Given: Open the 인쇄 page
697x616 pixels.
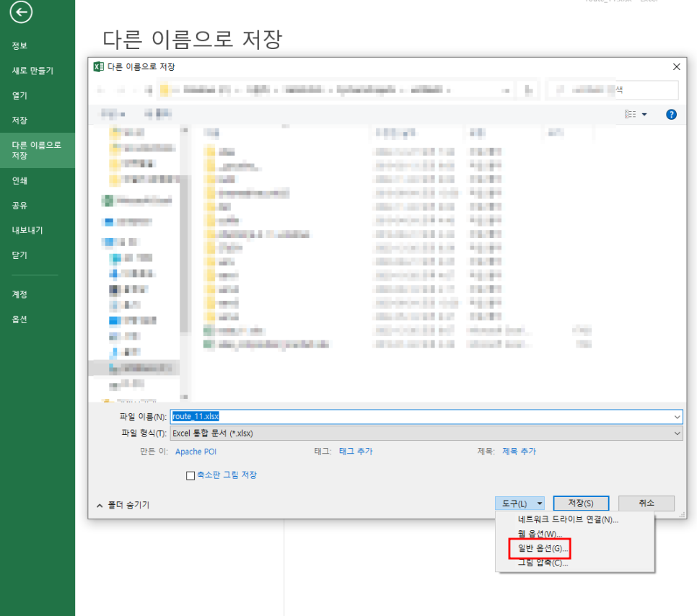Looking at the screenshot, I should point(19,180).
